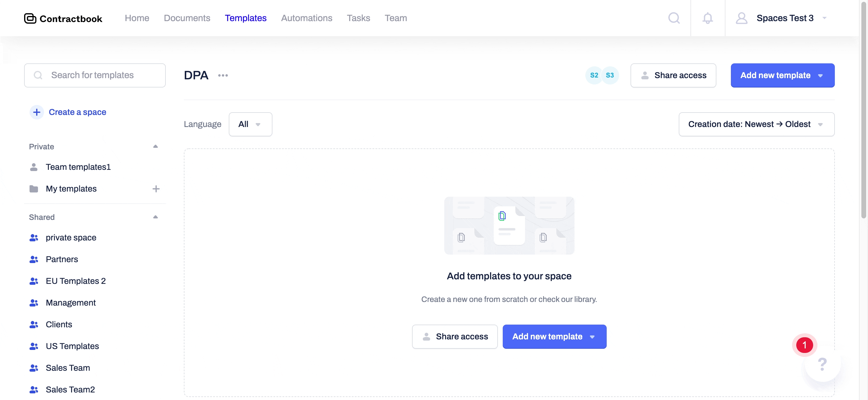Click top Share access button

(673, 75)
